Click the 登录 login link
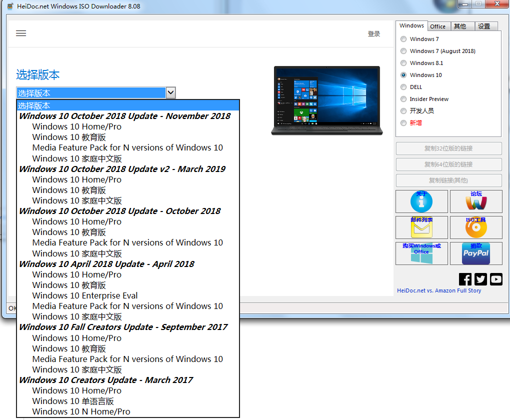This screenshot has height=420, width=510. (373, 34)
